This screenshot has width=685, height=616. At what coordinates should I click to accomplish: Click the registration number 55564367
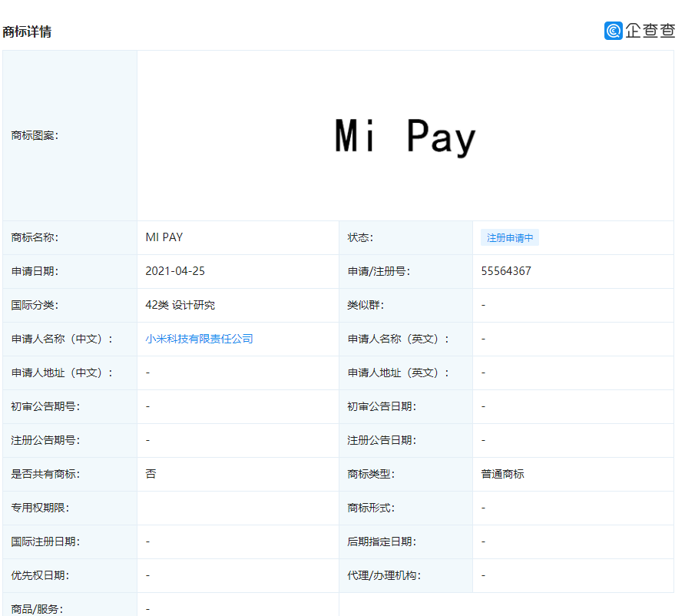click(x=506, y=271)
